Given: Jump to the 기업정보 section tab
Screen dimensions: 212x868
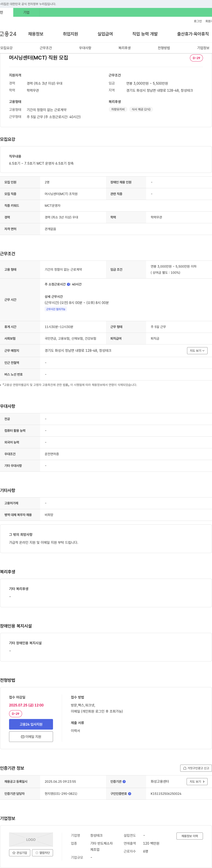Looking at the screenshot, I should pos(203,48).
